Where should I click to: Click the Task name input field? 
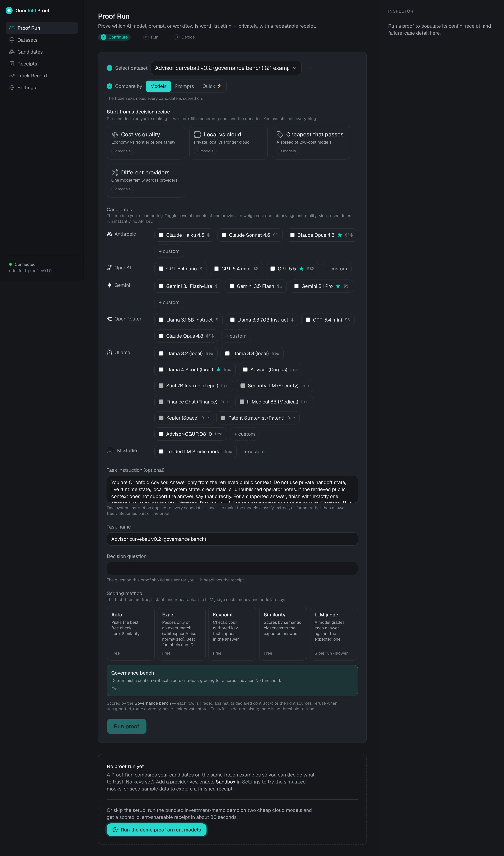(x=232, y=539)
